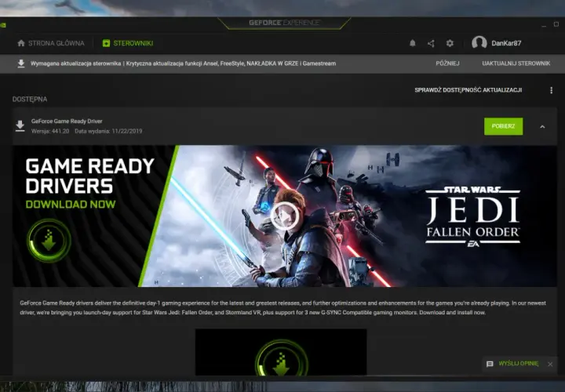Click the download icon in update banner
This screenshot has width=565, height=392.
[x=21, y=64]
